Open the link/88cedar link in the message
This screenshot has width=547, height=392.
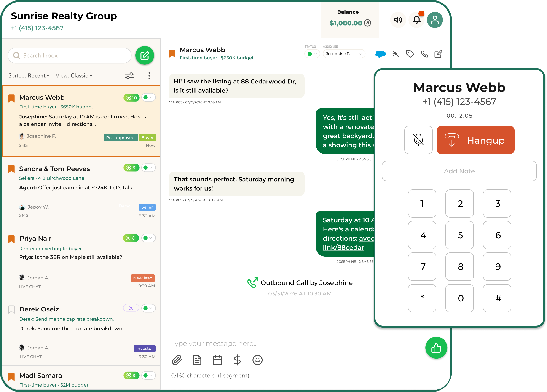click(x=343, y=247)
